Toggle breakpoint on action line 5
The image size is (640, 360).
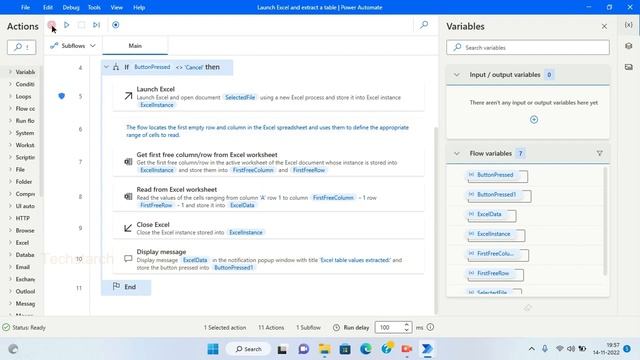click(x=62, y=96)
